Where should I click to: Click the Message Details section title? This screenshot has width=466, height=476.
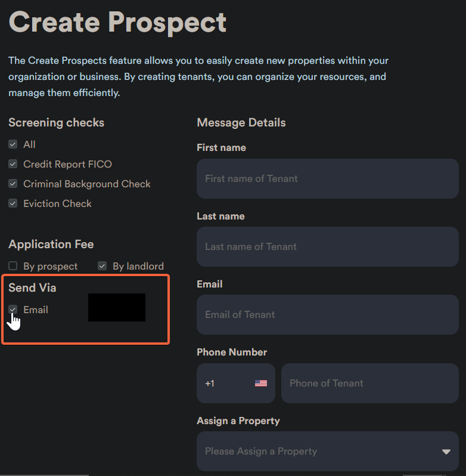tap(241, 122)
